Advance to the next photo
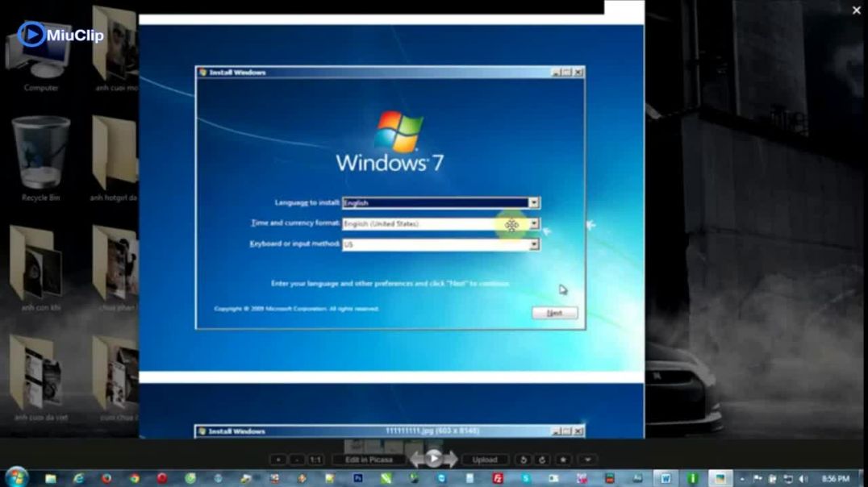868x487 pixels. pos(453,459)
